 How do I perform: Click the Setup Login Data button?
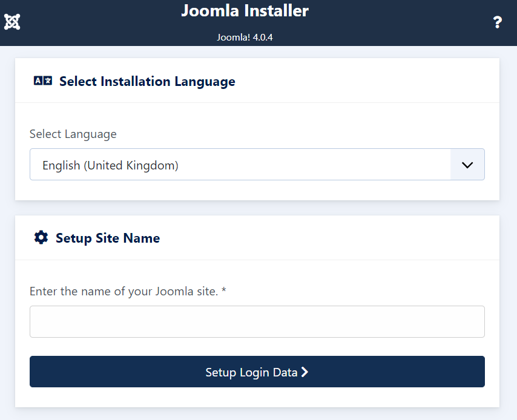point(257,372)
